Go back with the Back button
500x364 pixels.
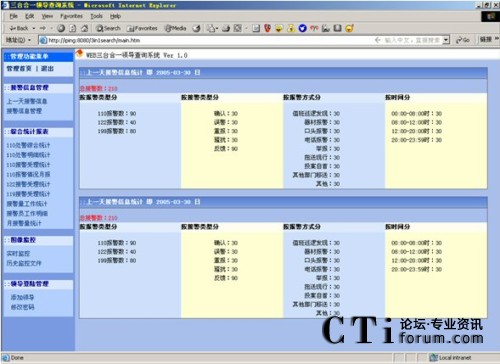19,28
